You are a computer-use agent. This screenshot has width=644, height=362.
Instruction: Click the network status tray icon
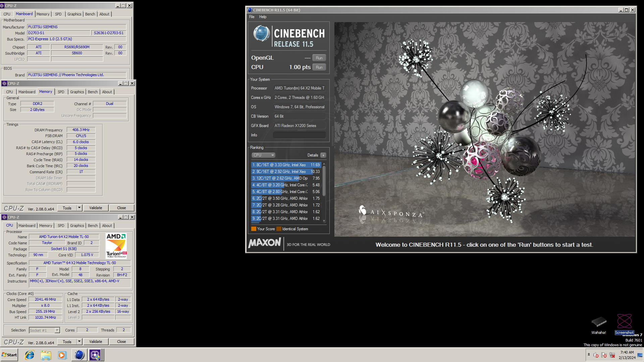tap(612, 355)
